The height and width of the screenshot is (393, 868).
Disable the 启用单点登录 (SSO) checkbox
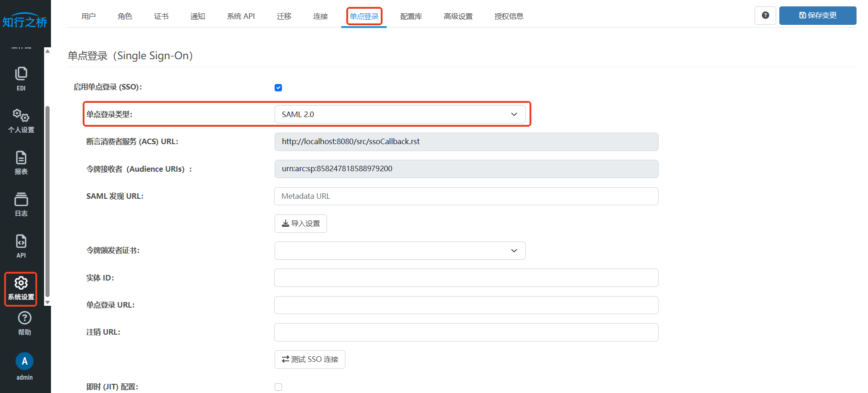[278, 88]
